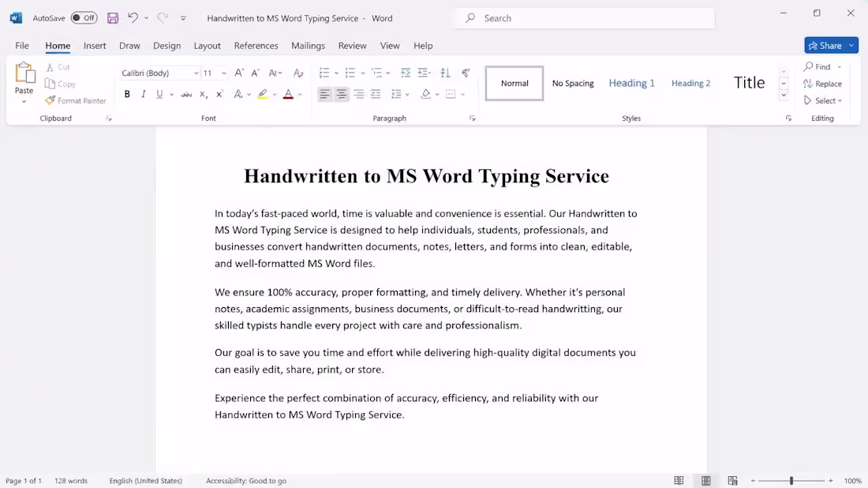Expand the Styles gallery more arrow
Viewport: 868px width, 488px height.
(784, 96)
